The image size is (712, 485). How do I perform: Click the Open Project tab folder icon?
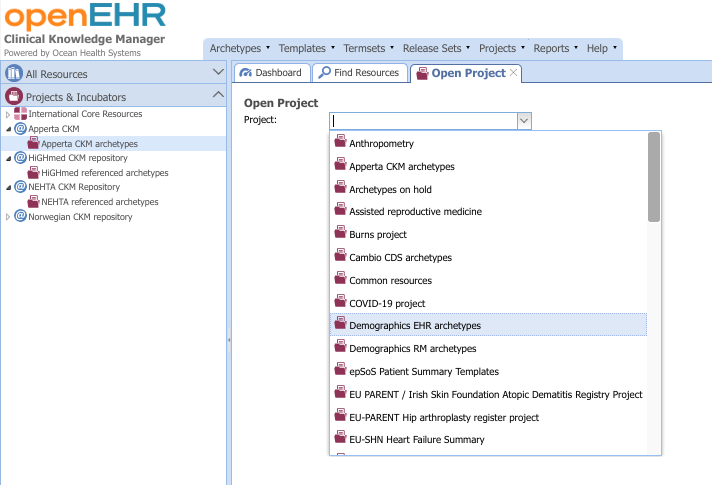point(422,73)
